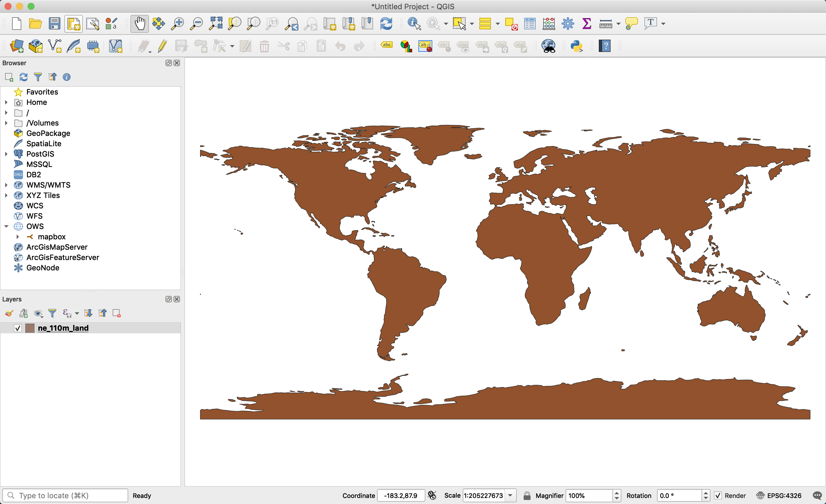Select Pan Map to Selection tool
Image resolution: width=826 pixels, height=504 pixels.
click(159, 24)
